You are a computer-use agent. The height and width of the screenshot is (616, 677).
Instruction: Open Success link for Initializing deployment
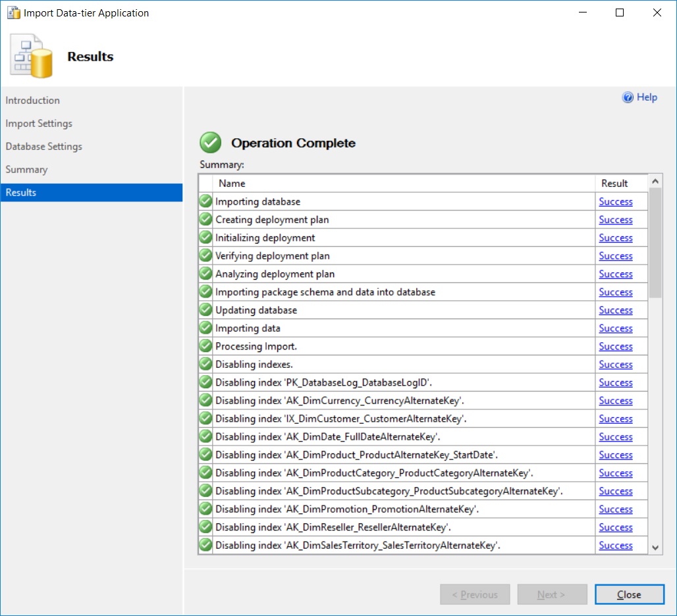[616, 238]
